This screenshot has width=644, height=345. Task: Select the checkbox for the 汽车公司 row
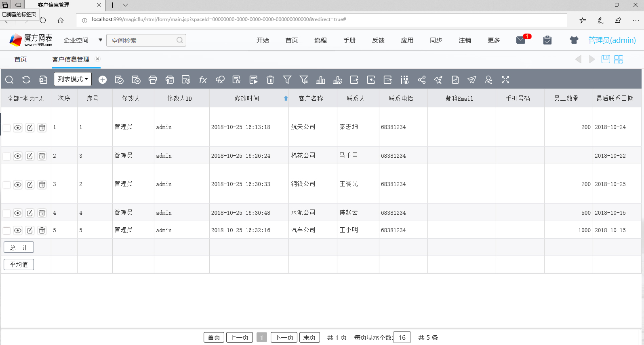tap(7, 231)
